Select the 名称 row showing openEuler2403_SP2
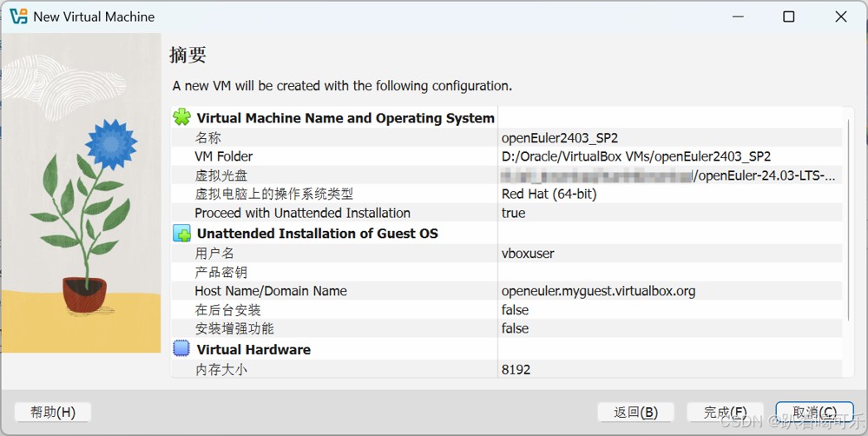The width and height of the screenshot is (868, 436). [503, 137]
